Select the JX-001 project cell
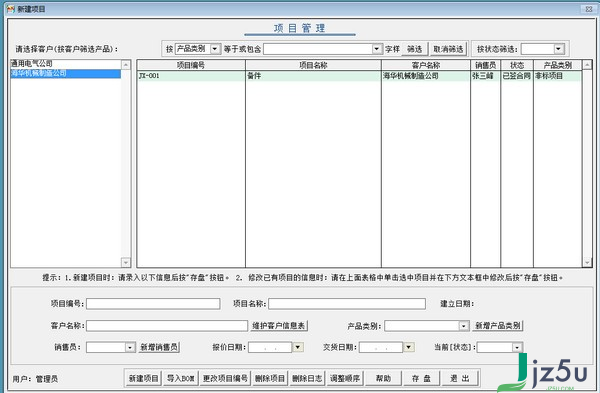This screenshot has height=393, width=600. [x=191, y=76]
